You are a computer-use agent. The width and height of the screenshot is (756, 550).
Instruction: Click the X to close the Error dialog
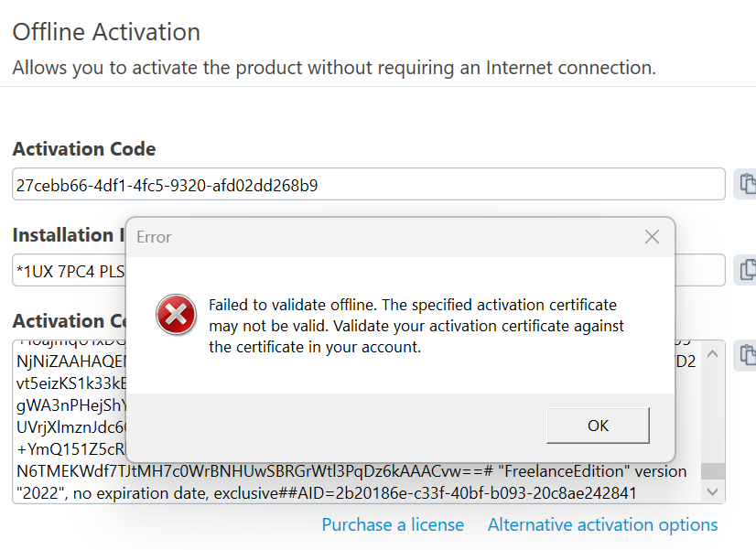point(651,236)
